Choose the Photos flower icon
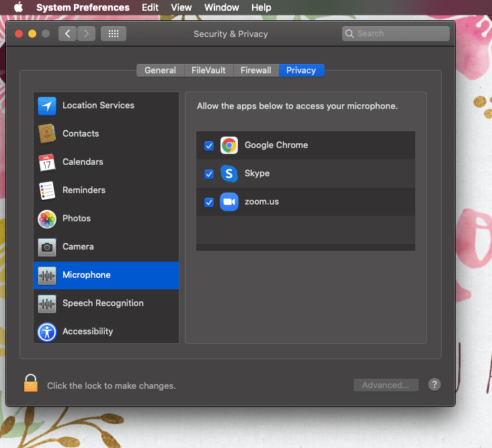Image resolution: width=492 pixels, height=448 pixels. tap(47, 219)
